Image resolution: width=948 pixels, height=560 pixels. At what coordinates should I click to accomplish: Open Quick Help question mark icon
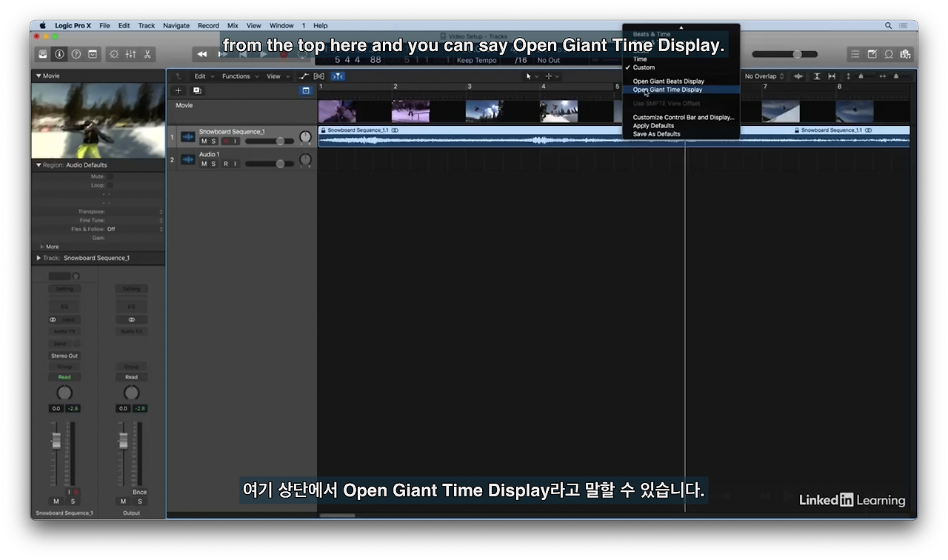(x=76, y=54)
